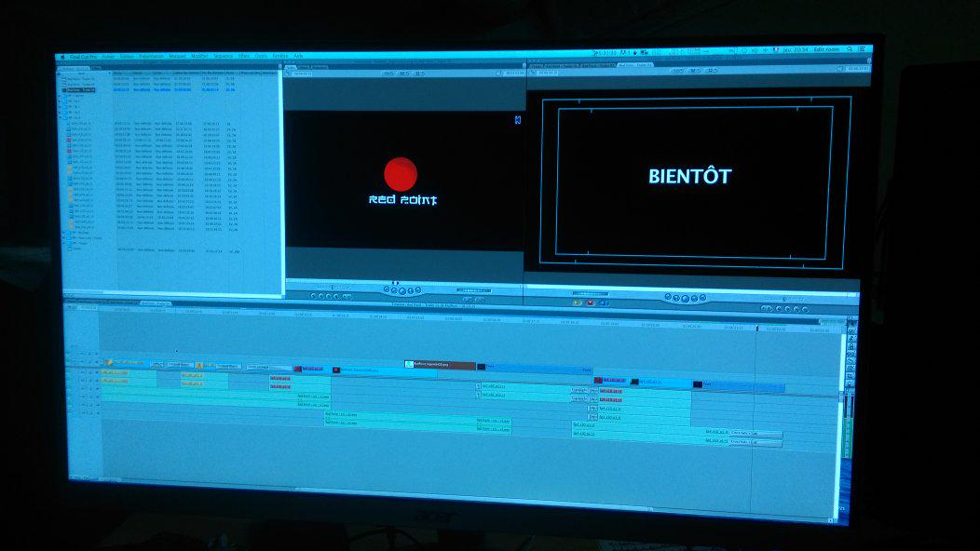This screenshot has height=551, width=980.
Task: Open Viewer view options pop-up
Action: pos(419,74)
